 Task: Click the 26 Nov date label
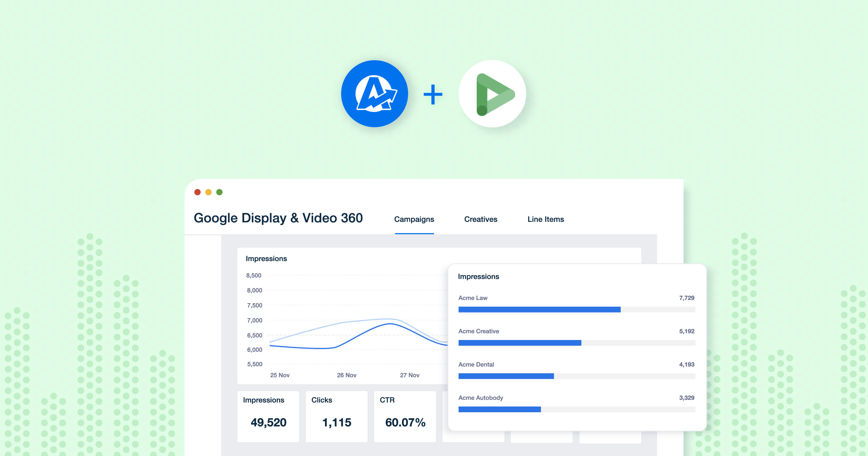[x=347, y=375]
